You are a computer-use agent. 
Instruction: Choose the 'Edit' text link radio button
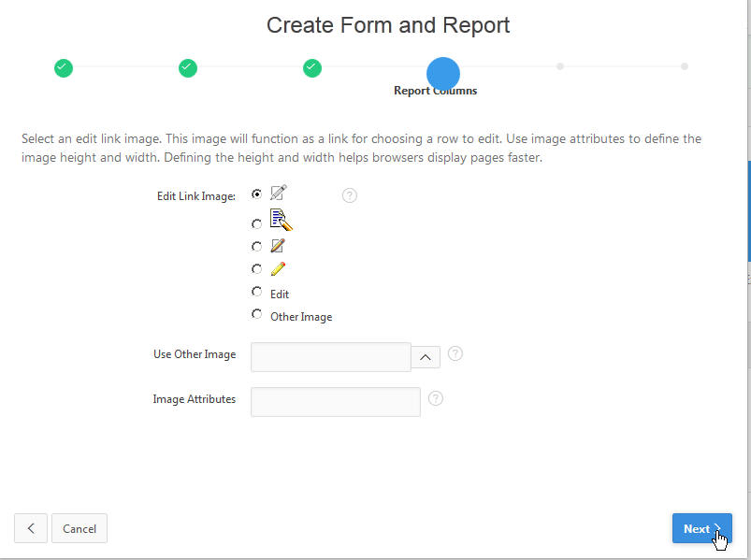pos(257,292)
